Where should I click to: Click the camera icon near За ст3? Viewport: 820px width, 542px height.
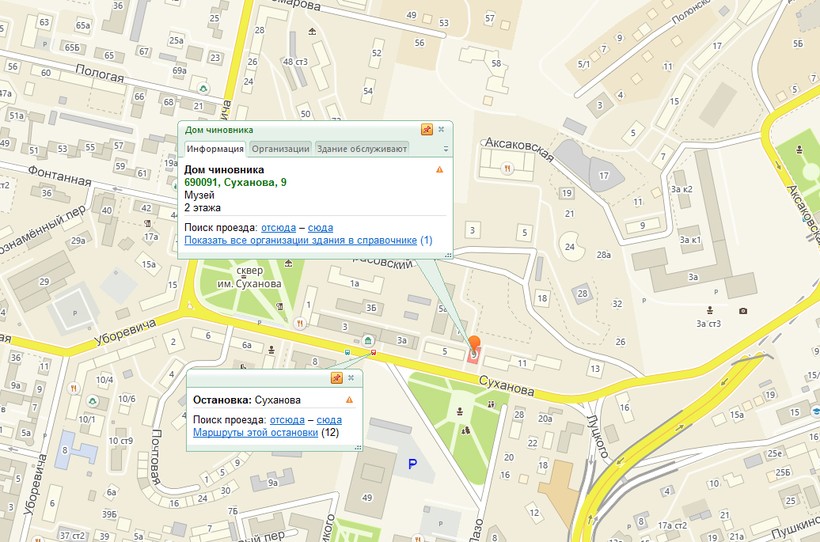743,311
